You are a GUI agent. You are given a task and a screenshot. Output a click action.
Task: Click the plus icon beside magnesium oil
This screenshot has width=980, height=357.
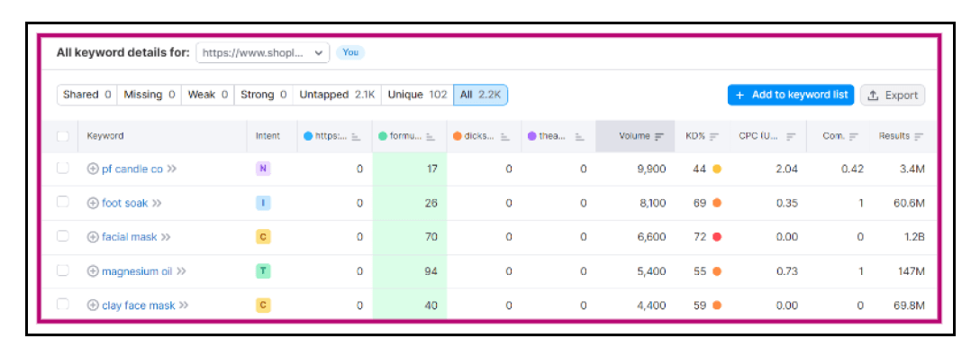pos(93,271)
